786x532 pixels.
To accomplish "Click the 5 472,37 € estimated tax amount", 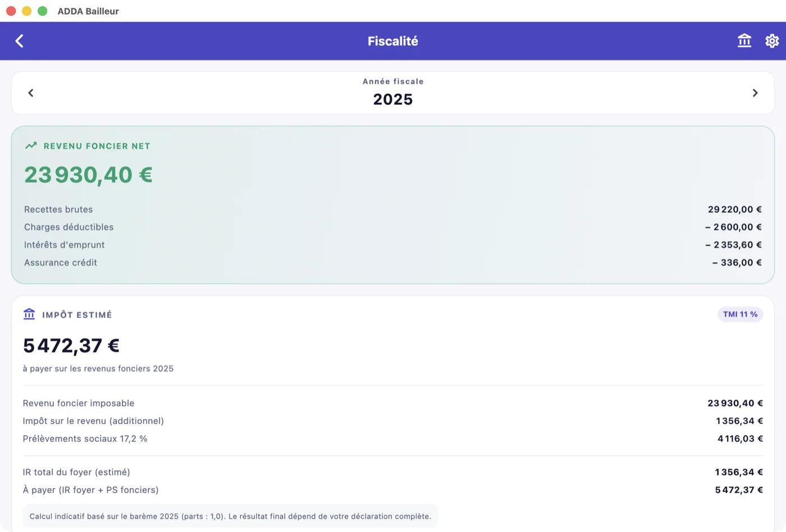I will click(71, 346).
